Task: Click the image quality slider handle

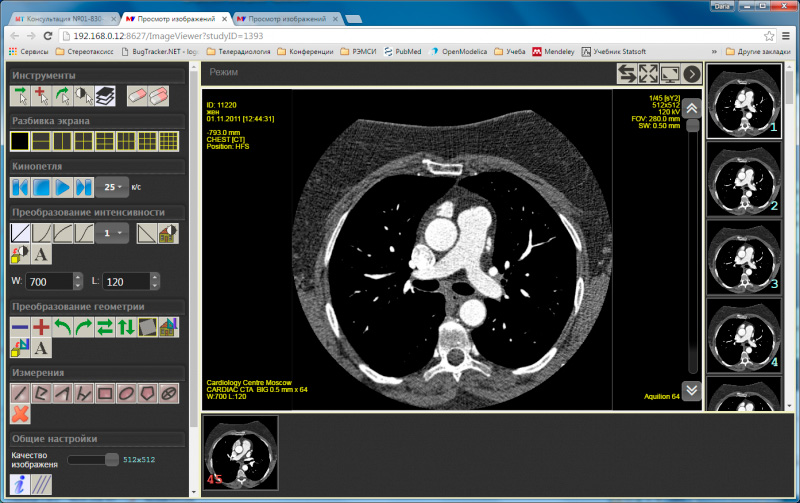Action: 112,460
